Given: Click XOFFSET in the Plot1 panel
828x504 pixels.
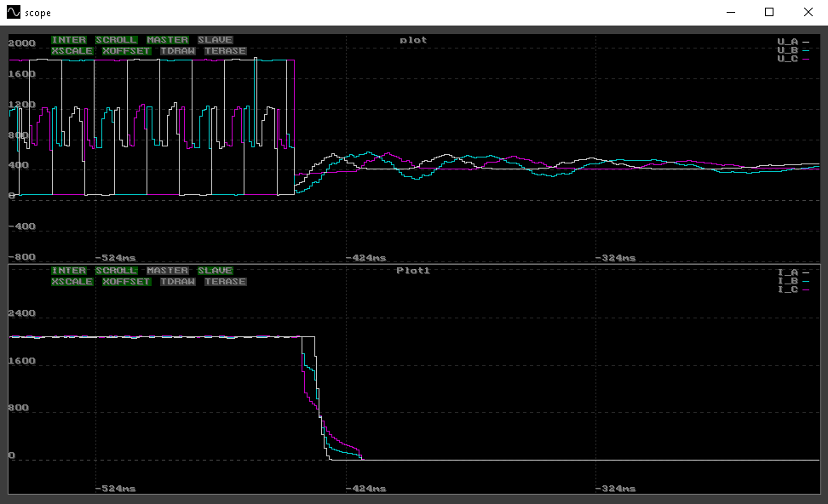Looking at the screenshot, I should click(x=127, y=282).
